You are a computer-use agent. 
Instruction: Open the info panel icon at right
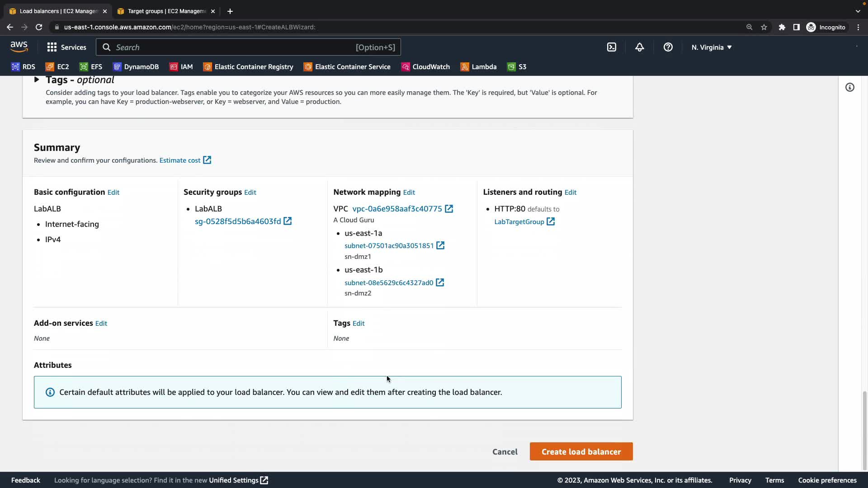click(849, 87)
